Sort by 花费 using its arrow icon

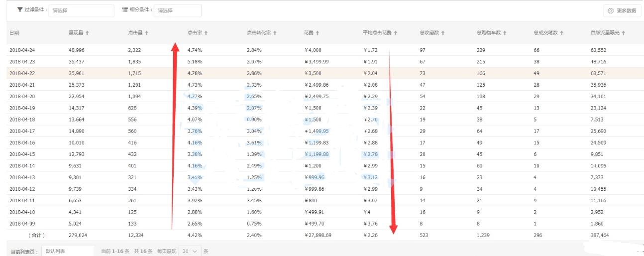click(x=317, y=33)
